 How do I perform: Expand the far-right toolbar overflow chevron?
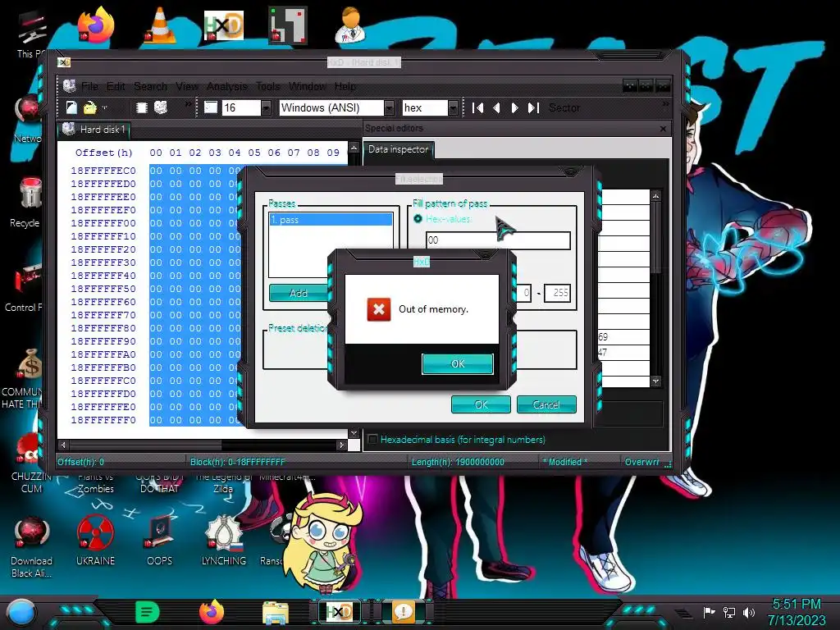pos(665,104)
